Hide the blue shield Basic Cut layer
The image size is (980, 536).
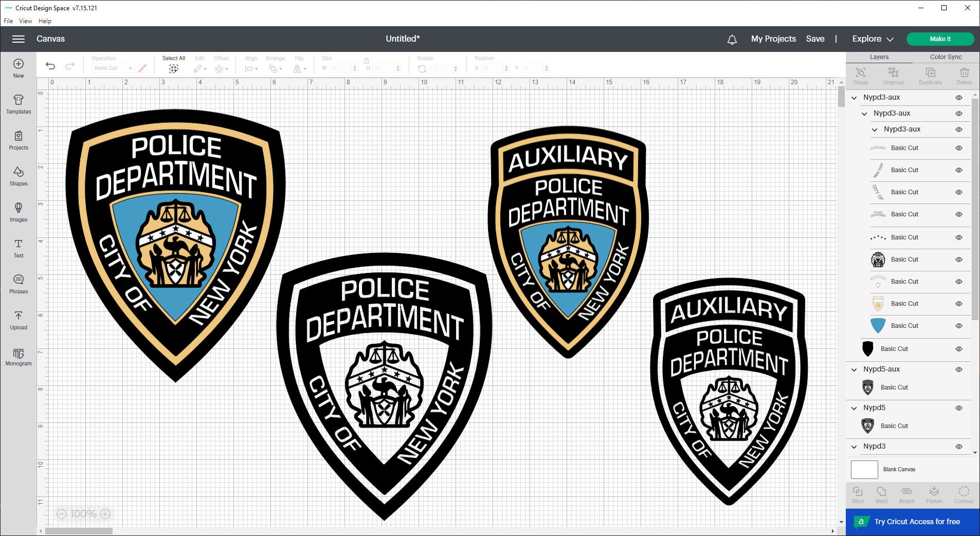point(959,326)
